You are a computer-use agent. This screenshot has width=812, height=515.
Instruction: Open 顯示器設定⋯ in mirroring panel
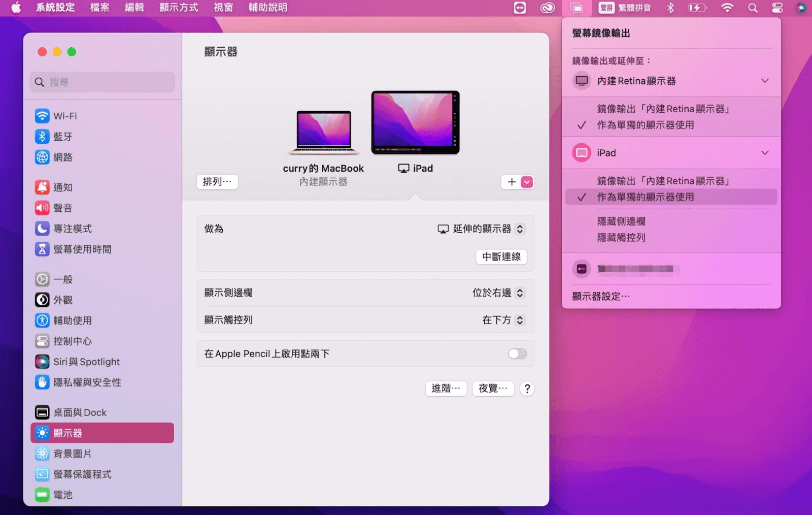(601, 297)
